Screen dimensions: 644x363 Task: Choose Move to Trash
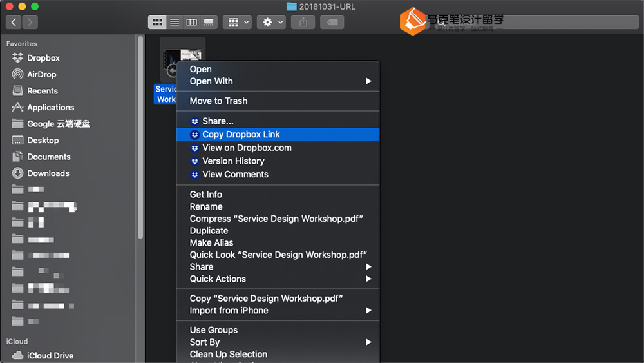tap(278, 101)
